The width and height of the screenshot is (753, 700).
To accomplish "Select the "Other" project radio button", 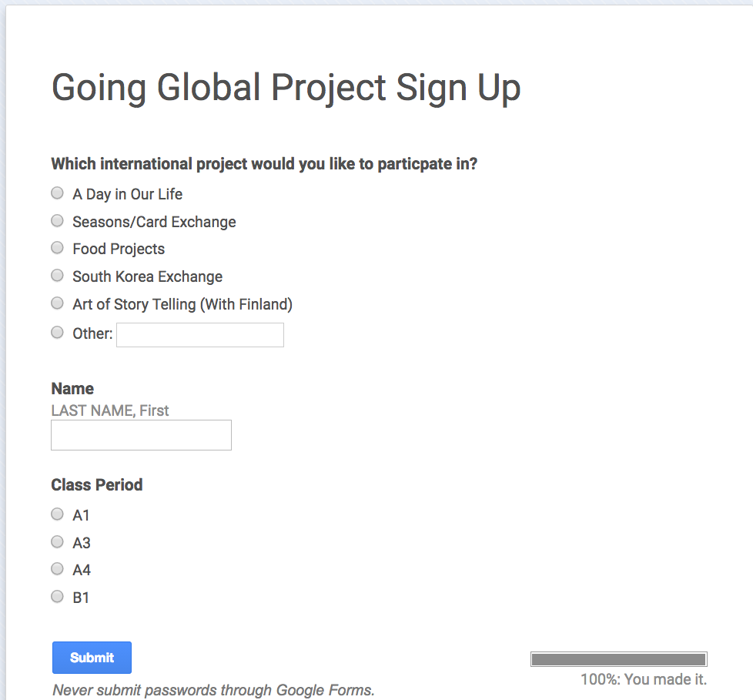I will (57, 333).
